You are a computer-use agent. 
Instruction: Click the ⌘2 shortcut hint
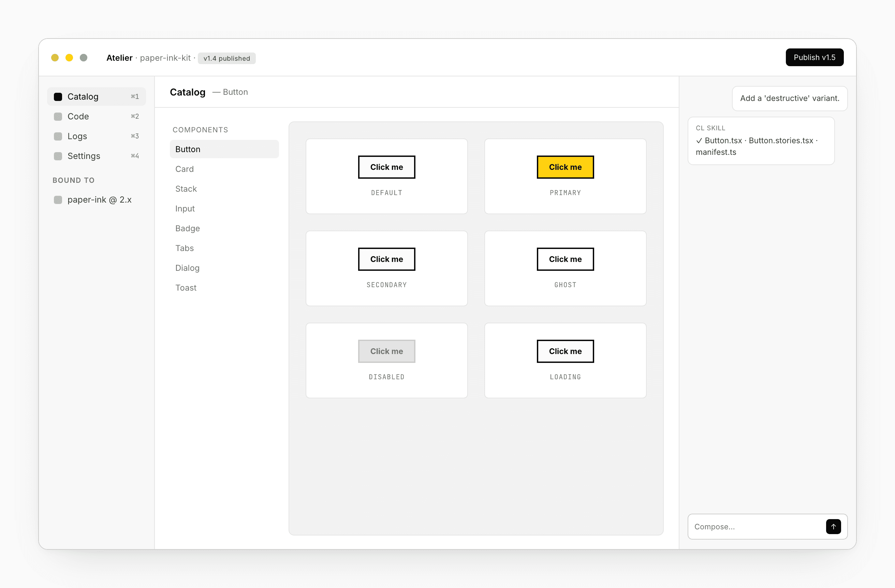[135, 117]
